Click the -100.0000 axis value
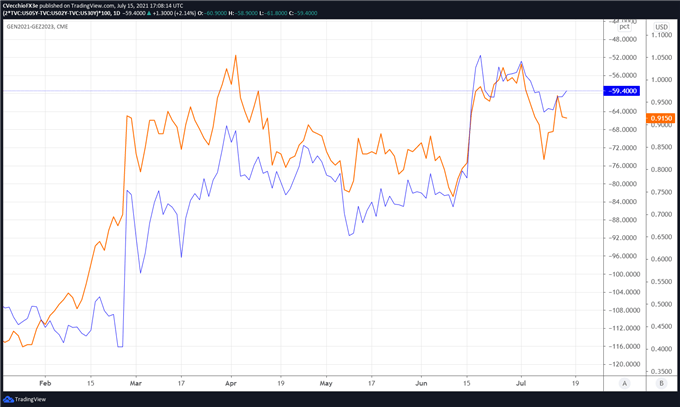The height and width of the screenshot is (407, 680). click(623, 274)
